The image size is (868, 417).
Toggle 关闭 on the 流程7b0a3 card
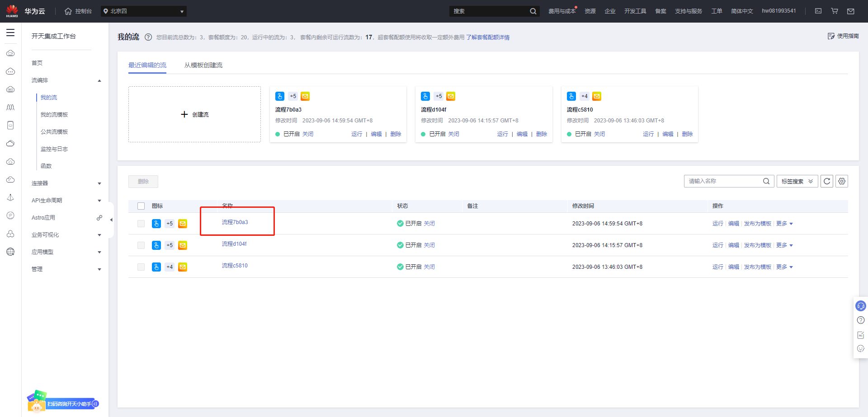(308, 134)
